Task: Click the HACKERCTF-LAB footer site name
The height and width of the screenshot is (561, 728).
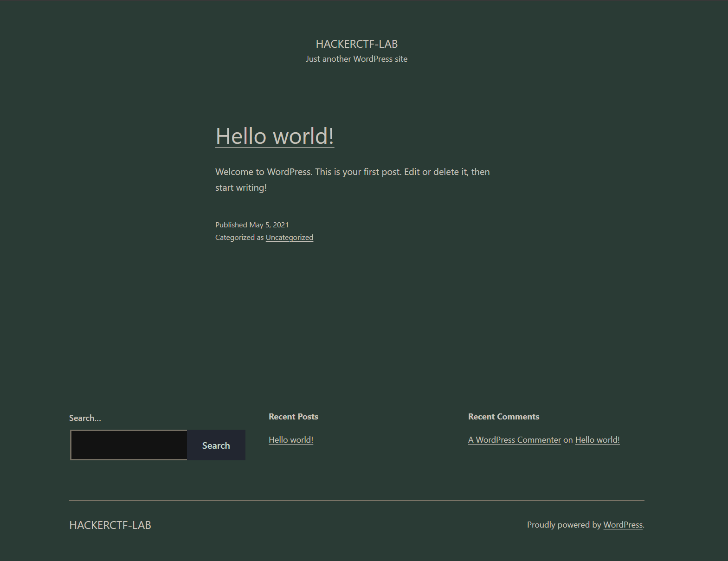Action: [x=110, y=525]
